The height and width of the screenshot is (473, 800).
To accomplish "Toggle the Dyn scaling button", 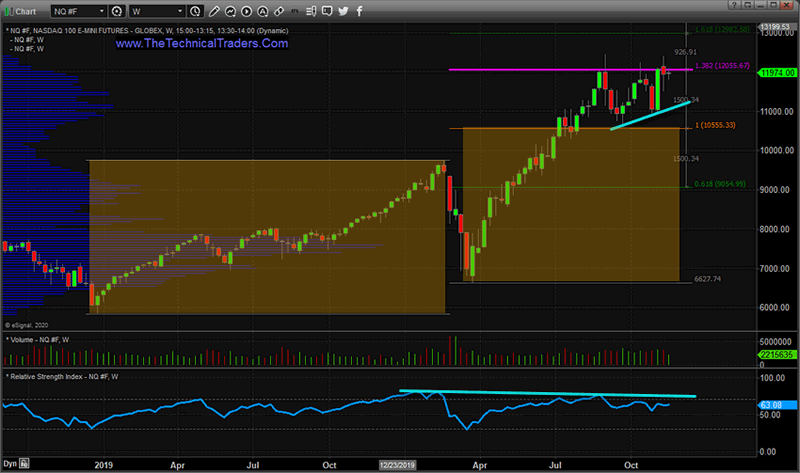I will click(10, 464).
